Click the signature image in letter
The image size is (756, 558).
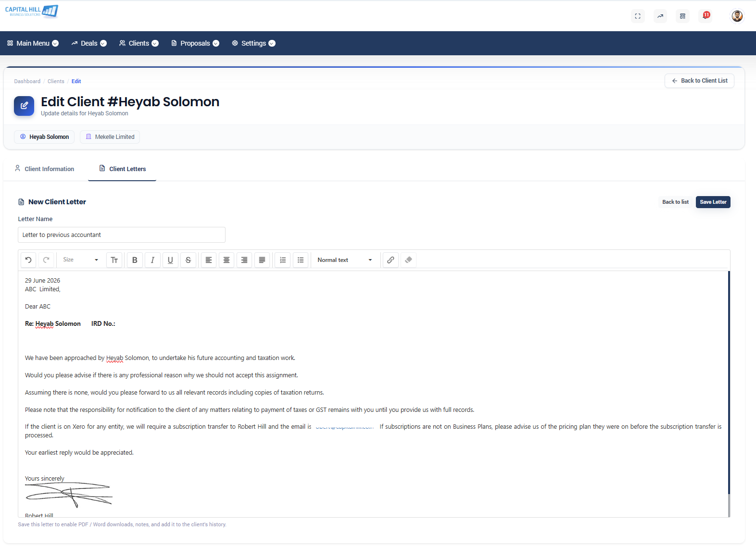click(x=69, y=495)
